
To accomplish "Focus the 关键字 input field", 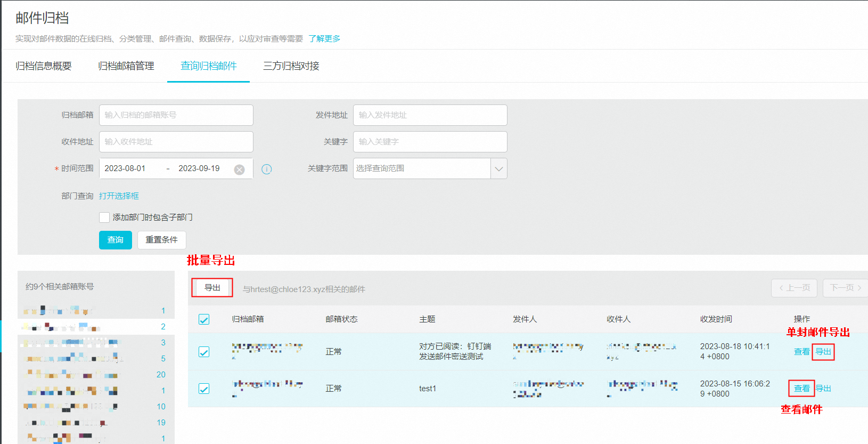I will click(430, 142).
